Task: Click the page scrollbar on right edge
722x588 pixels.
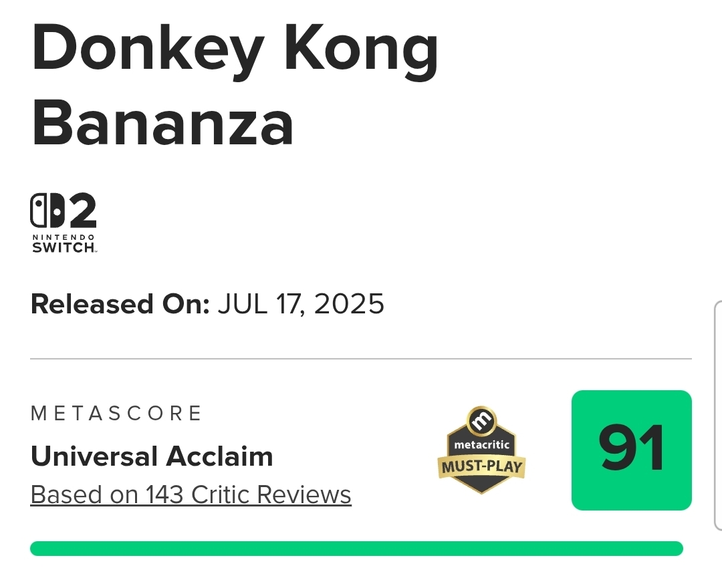Action: pos(718,414)
